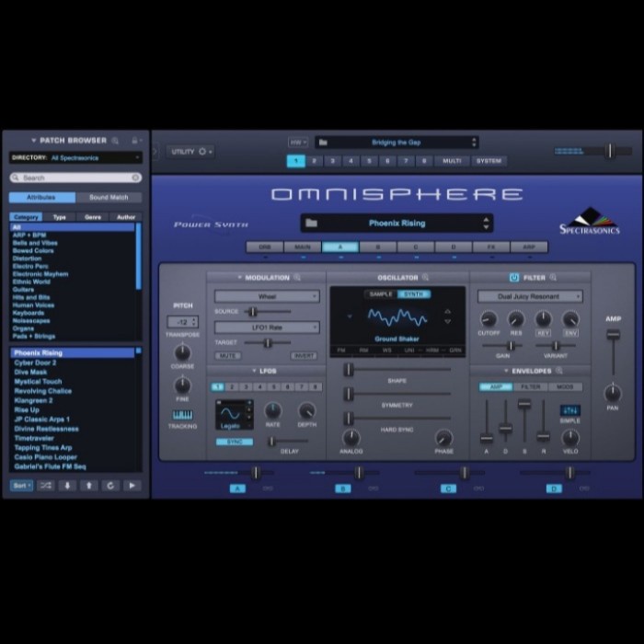The width and height of the screenshot is (644, 644).
Task: Click the transpose -12 stepper
Action: (x=194, y=322)
